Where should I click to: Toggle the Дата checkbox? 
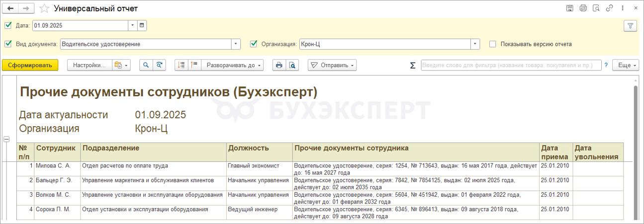click(8, 25)
